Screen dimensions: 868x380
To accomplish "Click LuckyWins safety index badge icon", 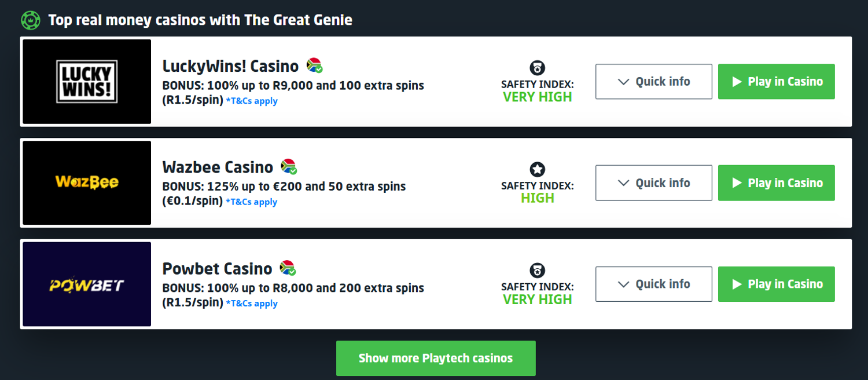I will pyautogui.click(x=537, y=68).
